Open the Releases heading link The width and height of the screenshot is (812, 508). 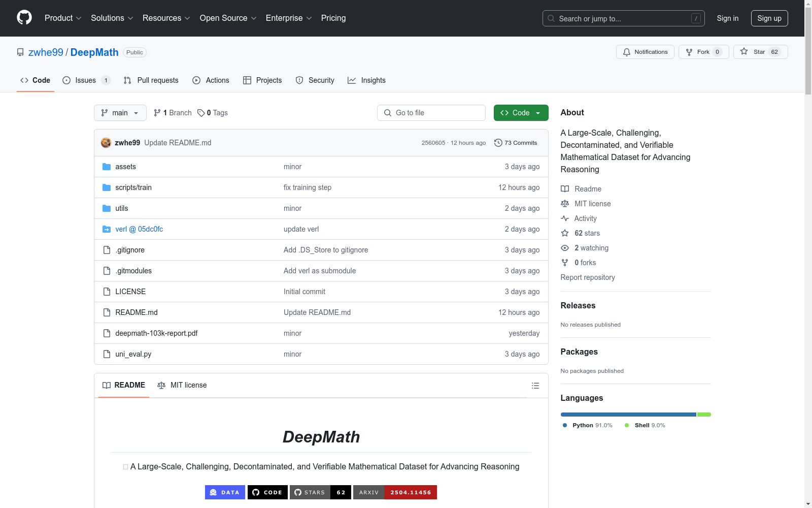pos(578,305)
